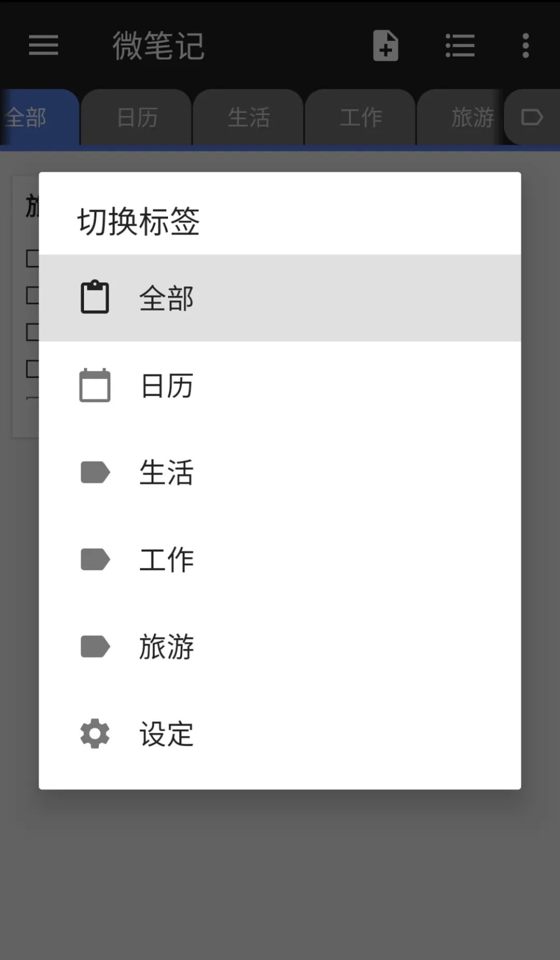Switch to the 旅游 tag entry
The width and height of the screenshot is (560, 960).
coord(280,646)
